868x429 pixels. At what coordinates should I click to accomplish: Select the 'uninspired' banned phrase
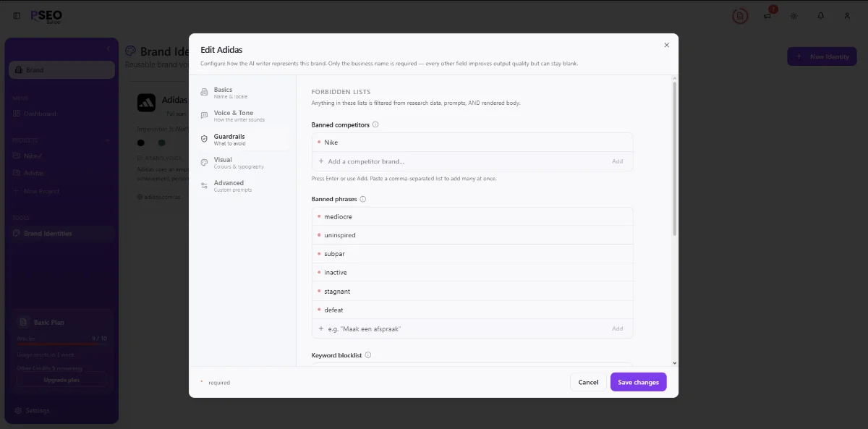tap(472, 235)
